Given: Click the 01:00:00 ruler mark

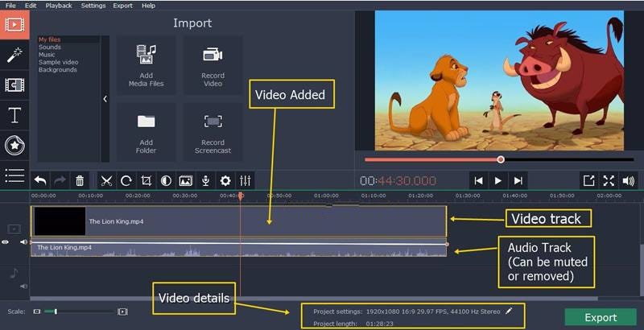Looking at the screenshot, I should click(x=327, y=196).
